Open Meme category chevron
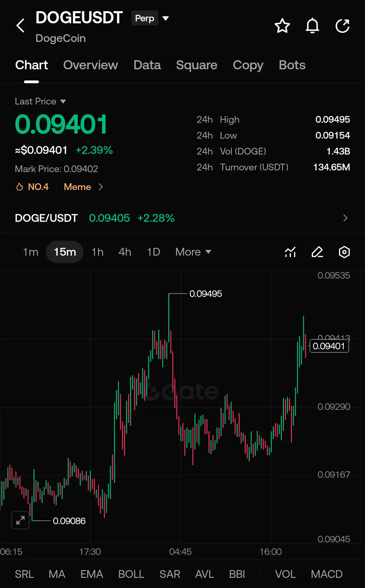Screen dimensions: 365x588 100,187
